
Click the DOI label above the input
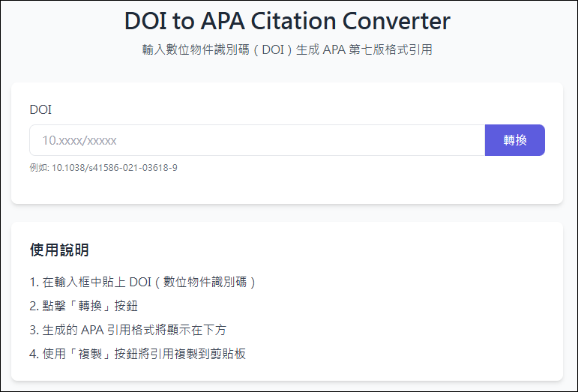(40, 109)
